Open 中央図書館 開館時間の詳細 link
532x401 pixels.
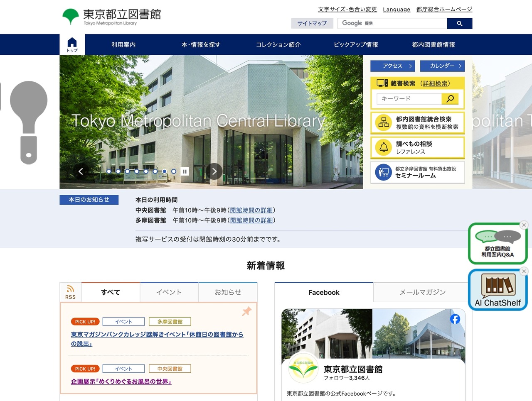[x=251, y=210]
